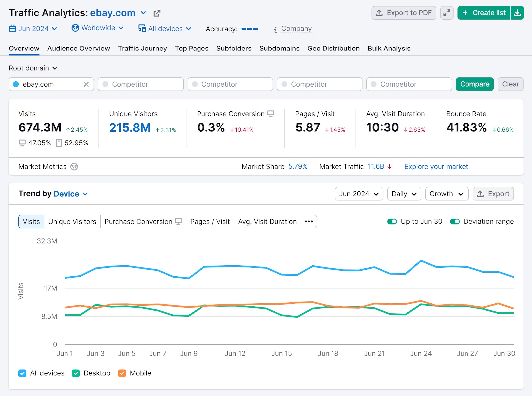Click the mobile share icon showing 52.95%

coord(59,143)
